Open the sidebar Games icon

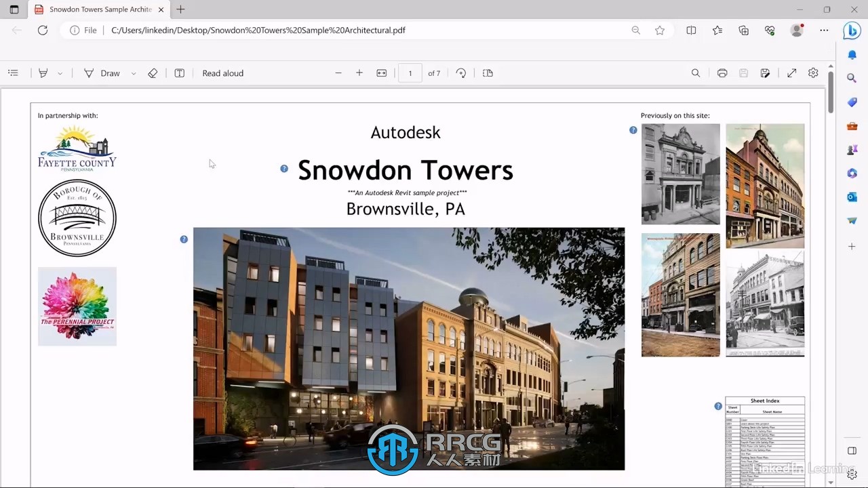(852, 150)
